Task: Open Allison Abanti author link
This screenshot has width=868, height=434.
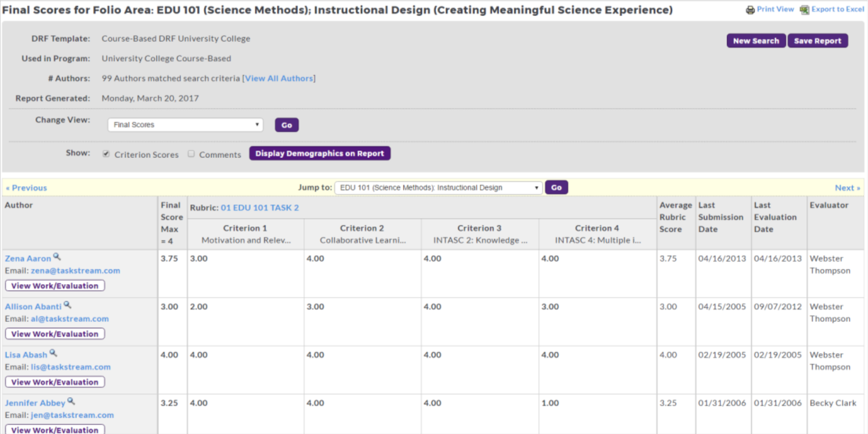Action: pos(33,306)
